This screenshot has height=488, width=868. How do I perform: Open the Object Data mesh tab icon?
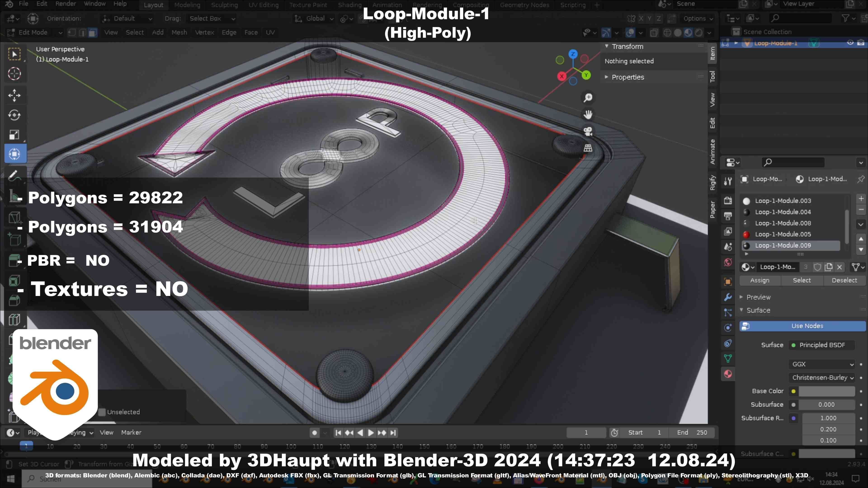click(x=728, y=359)
